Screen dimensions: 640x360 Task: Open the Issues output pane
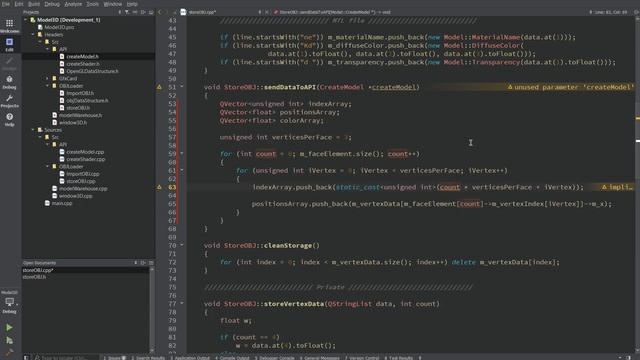pyautogui.click(x=115, y=358)
